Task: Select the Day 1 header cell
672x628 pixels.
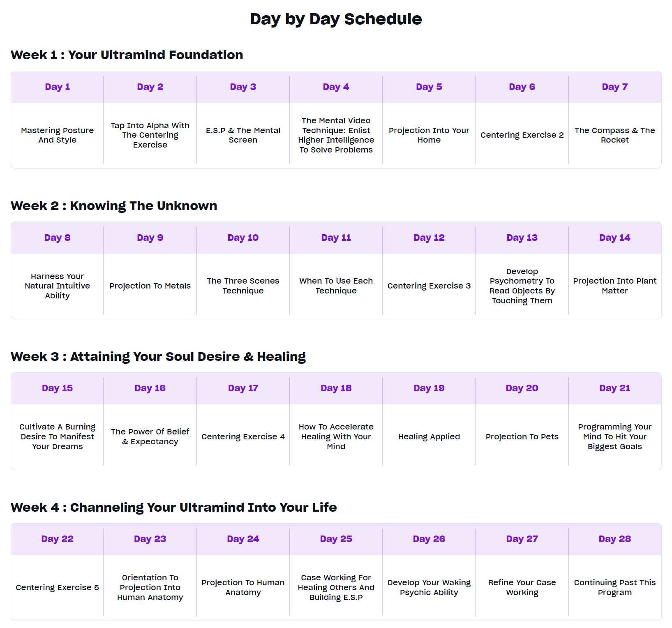Action: tap(57, 87)
